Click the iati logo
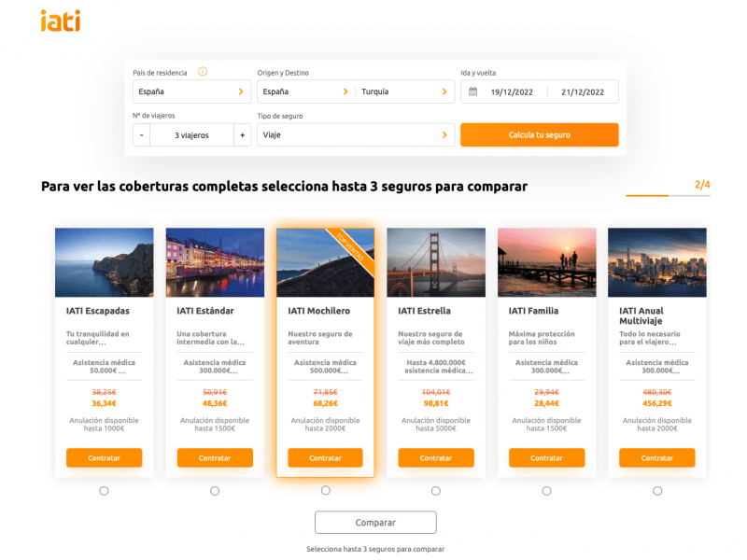 61,21
